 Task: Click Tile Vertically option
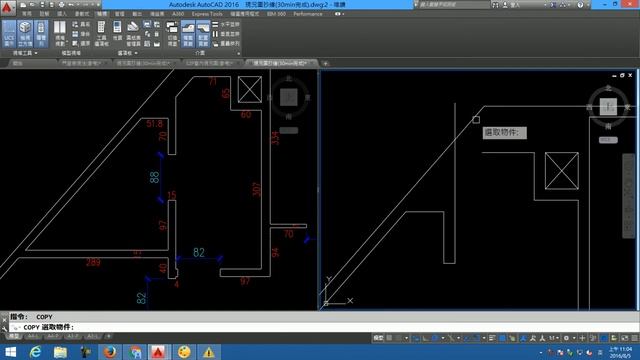[226, 34]
